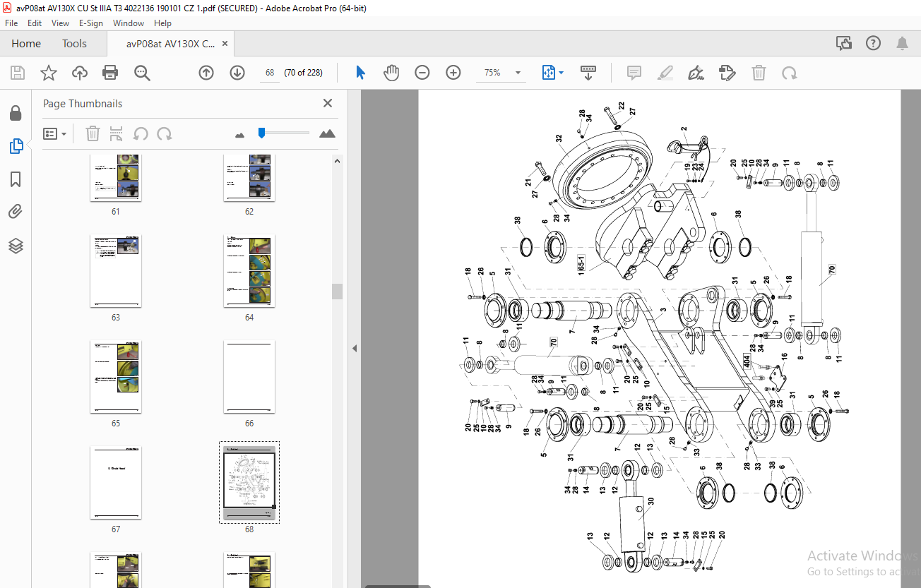Image resolution: width=921 pixels, height=588 pixels.
Task: Open the Help question mark icon
Action: point(873,44)
